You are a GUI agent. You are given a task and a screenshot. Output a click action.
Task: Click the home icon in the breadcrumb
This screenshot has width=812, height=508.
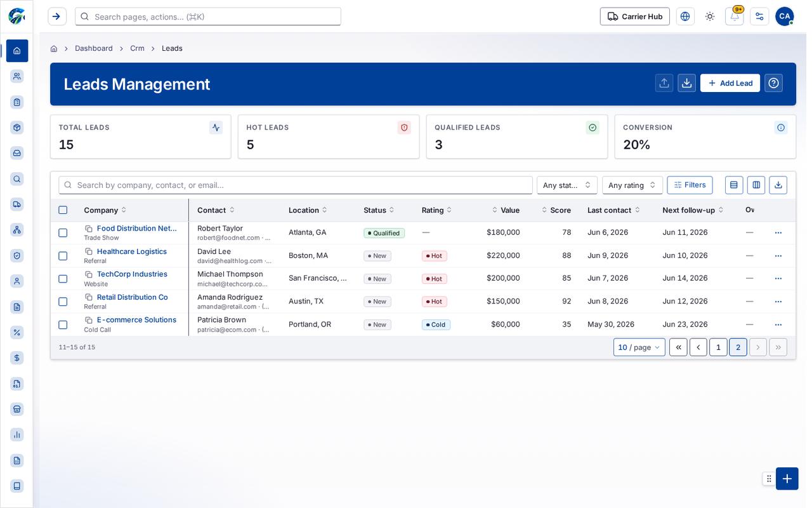(x=54, y=49)
